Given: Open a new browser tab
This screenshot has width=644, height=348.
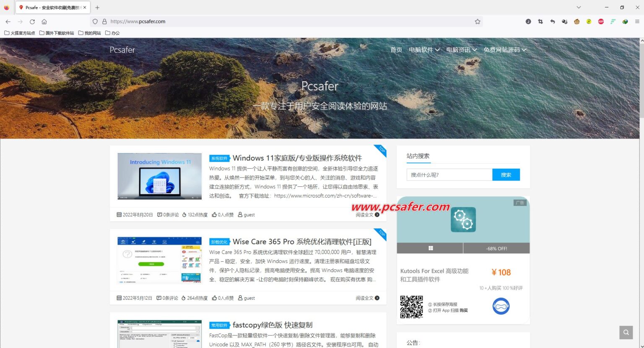Looking at the screenshot, I should coord(97,8).
